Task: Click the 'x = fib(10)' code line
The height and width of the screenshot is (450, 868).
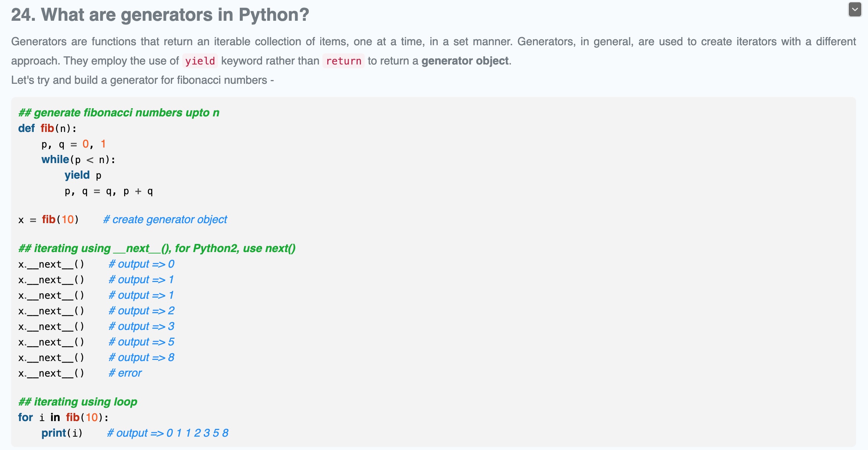Action: tap(49, 219)
